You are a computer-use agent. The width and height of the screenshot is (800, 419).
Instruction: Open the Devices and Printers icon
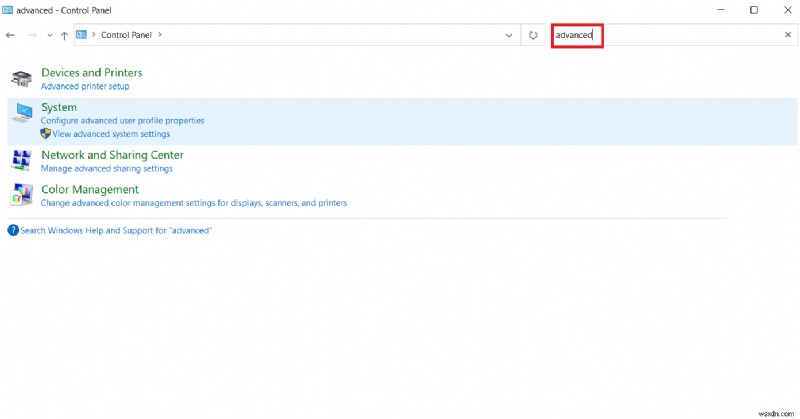coord(21,79)
